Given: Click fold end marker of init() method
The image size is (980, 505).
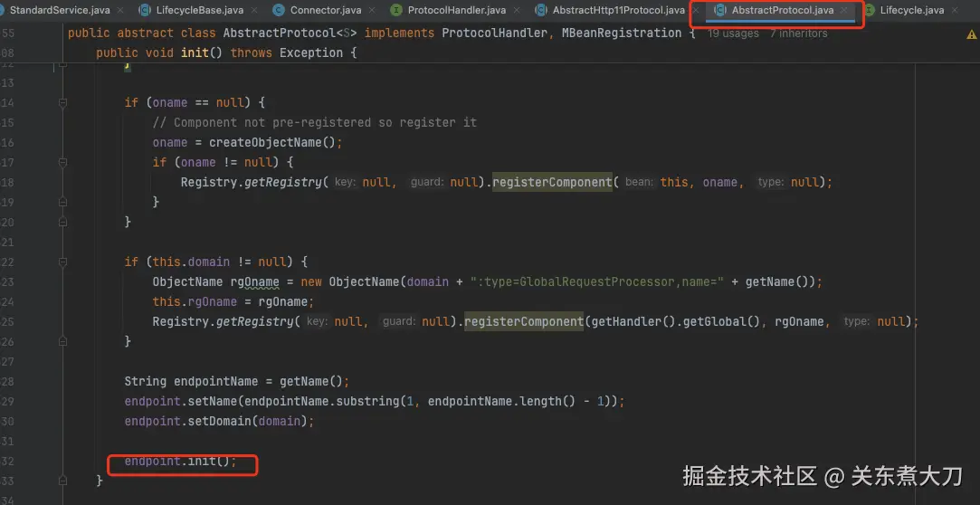Looking at the screenshot, I should point(62,481).
